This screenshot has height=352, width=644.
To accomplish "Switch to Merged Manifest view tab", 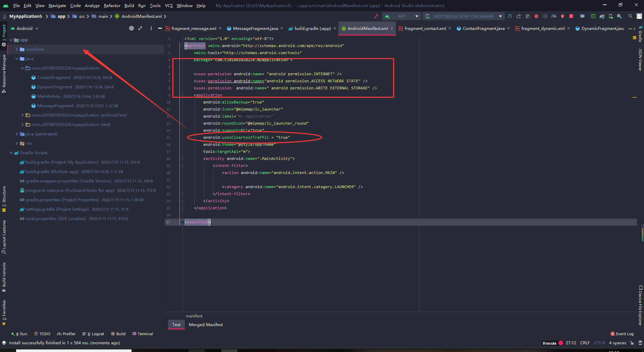I will click(x=206, y=325).
